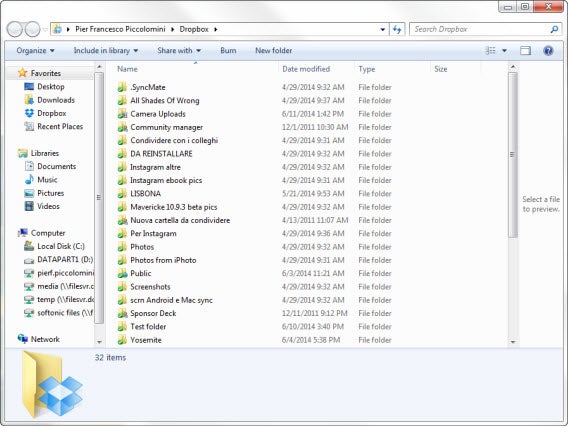Click the Libraries icon in sidebar
The width and height of the screenshot is (568, 426).
[22, 153]
